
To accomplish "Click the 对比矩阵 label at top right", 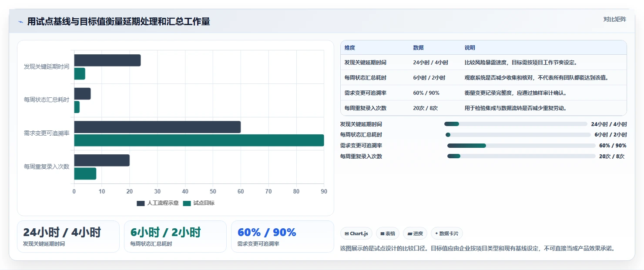I will (x=614, y=19).
